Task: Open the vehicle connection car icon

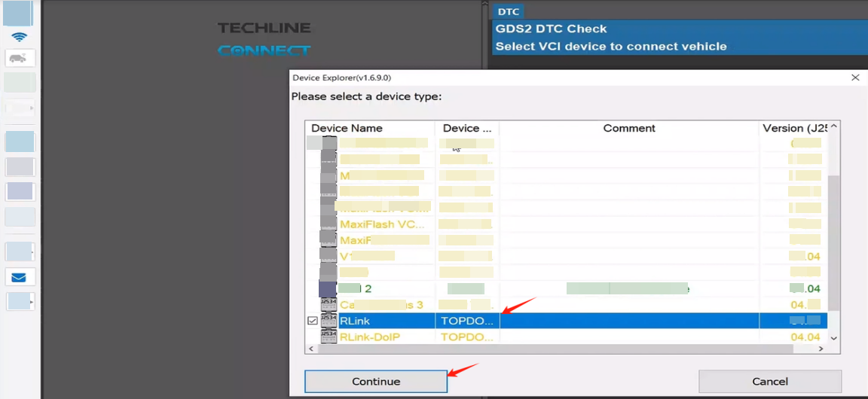Action: tap(20, 58)
